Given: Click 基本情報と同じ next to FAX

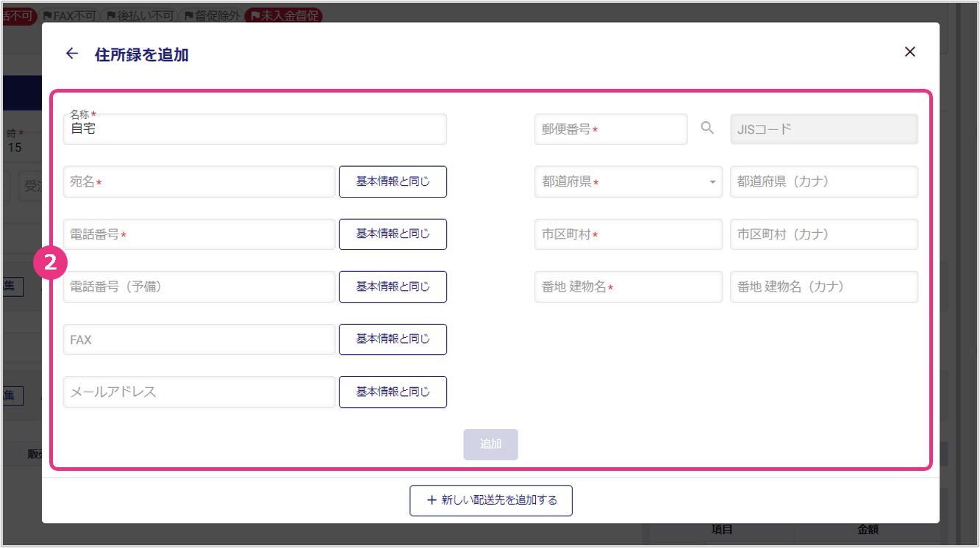Looking at the screenshot, I should point(393,339).
